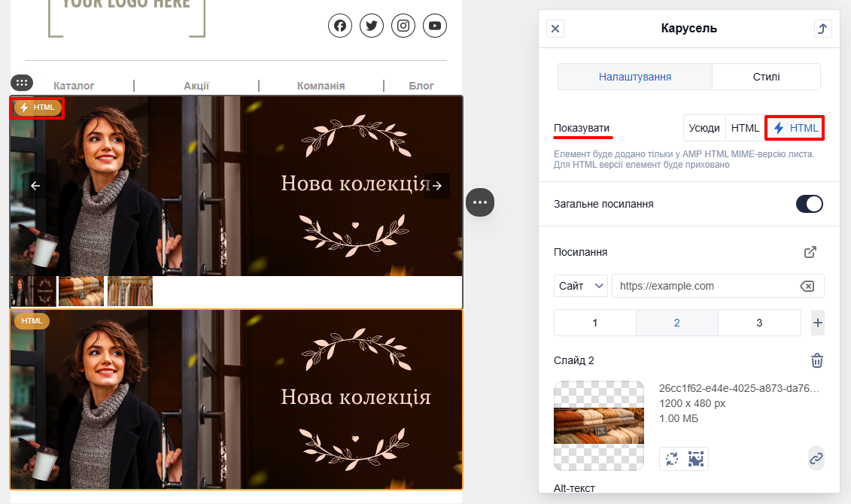Click the HTML badge on lower banner
Image resolution: width=851 pixels, height=504 pixels.
32,320
